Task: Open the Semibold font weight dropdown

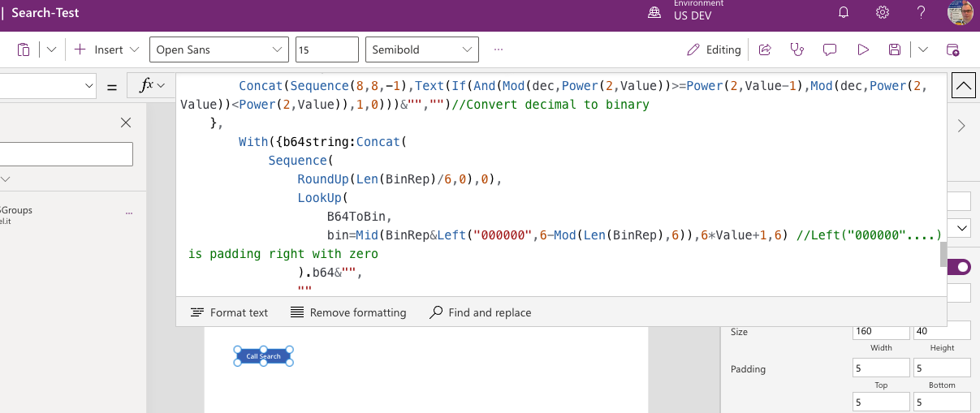Action: point(421,49)
